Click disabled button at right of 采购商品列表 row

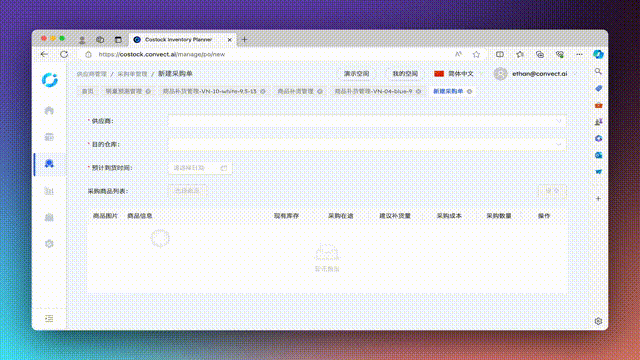[x=552, y=191]
